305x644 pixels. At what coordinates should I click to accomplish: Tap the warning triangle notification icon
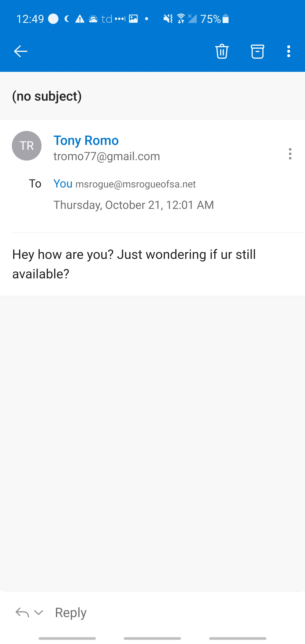80,19
